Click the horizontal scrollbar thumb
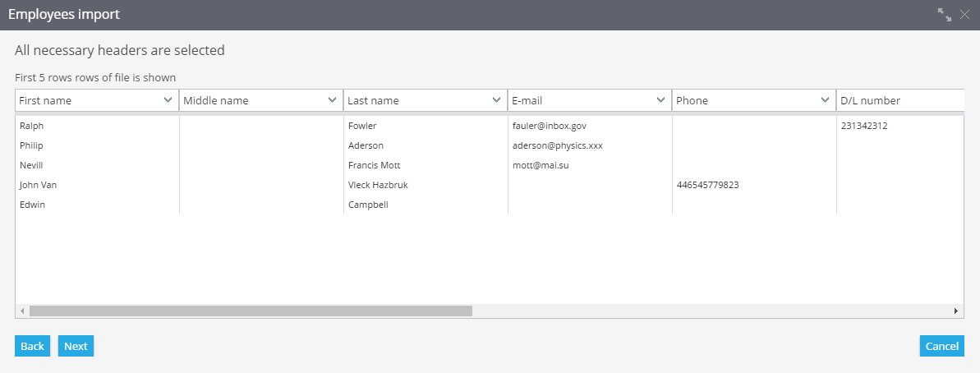This screenshot has height=373, width=980. point(251,311)
